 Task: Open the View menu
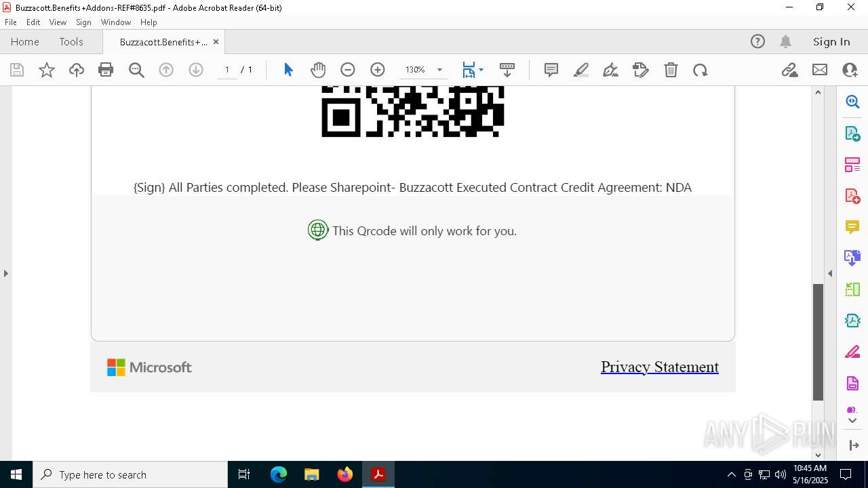(58, 22)
